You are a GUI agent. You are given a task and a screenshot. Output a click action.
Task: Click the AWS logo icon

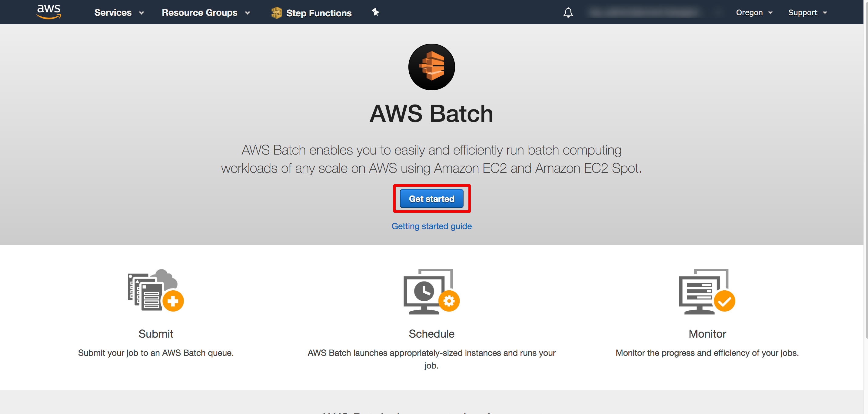(x=47, y=12)
